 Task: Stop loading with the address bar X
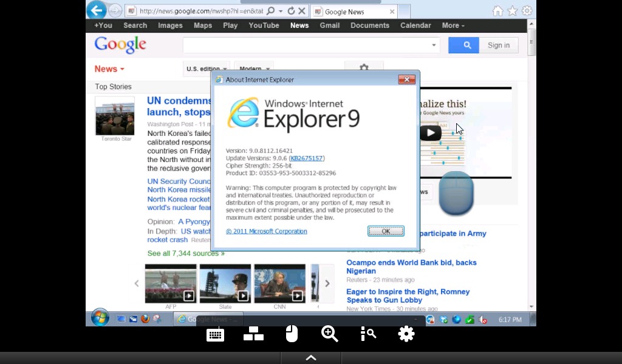point(302,11)
